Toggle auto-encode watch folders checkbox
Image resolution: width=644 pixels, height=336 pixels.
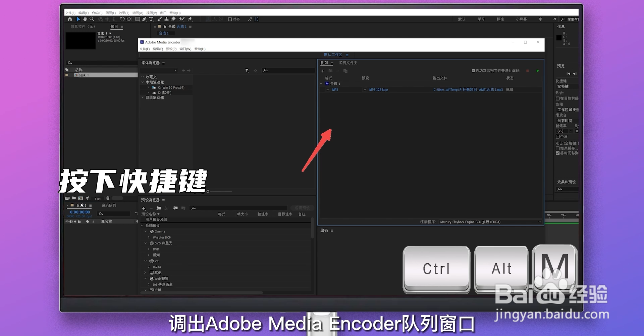pos(473,71)
